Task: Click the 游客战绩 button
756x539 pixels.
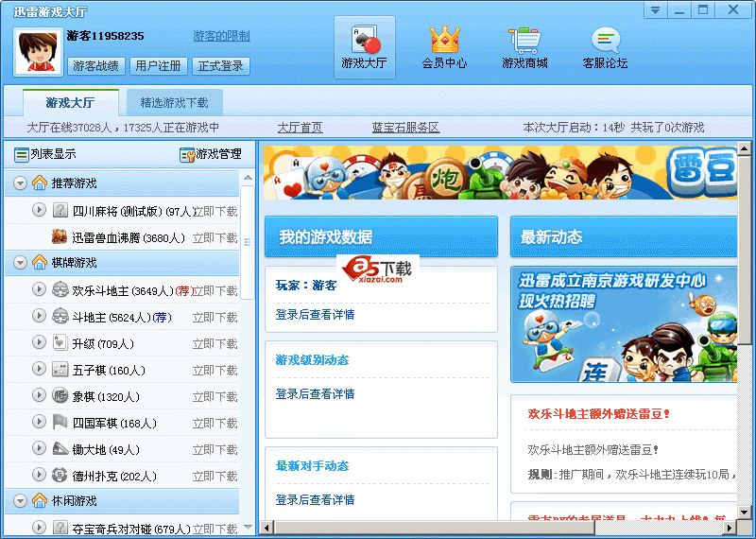Action: (x=96, y=66)
